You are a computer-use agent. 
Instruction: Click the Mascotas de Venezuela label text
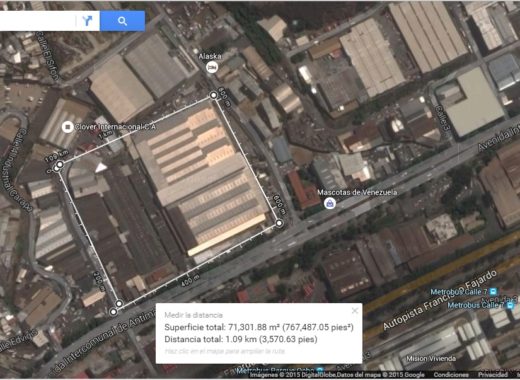(357, 192)
